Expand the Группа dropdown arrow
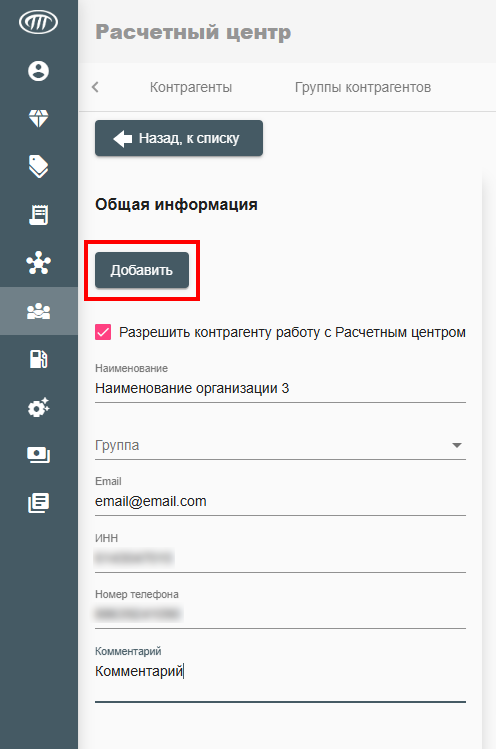 [457, 445]
